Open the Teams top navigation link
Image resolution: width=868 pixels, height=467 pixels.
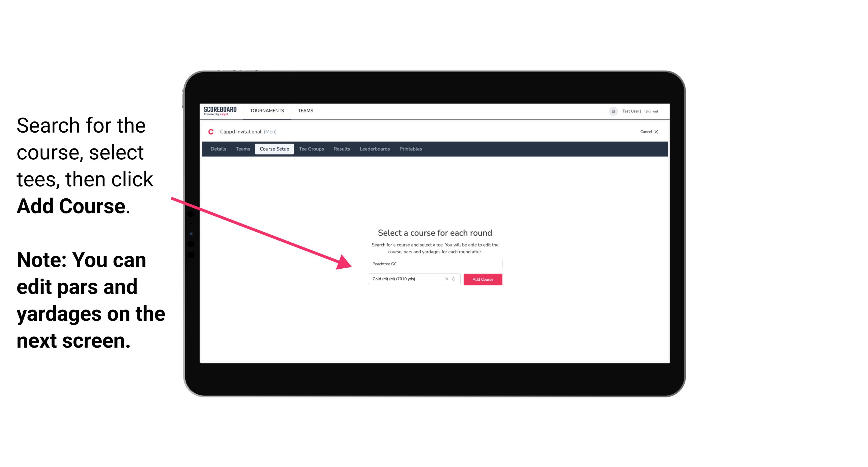(x=305, y=110)
